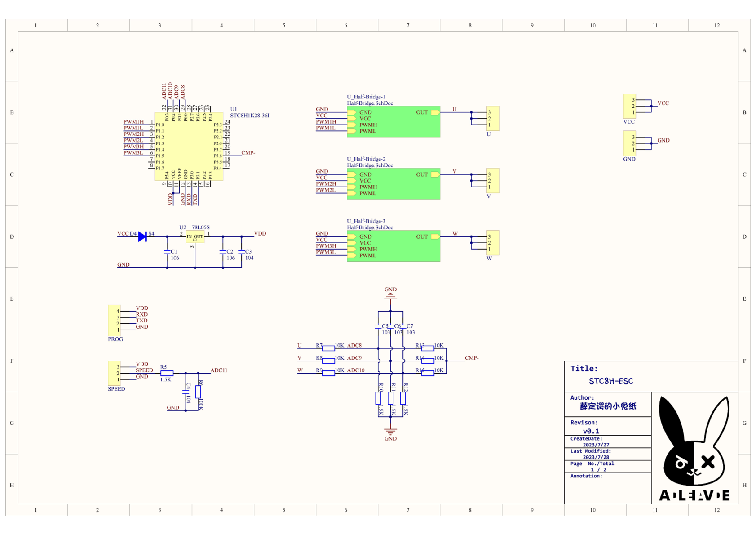Viewport: 756px width, 535px height.
Task: Click the GND power symbol above C6
Action: 390,296
